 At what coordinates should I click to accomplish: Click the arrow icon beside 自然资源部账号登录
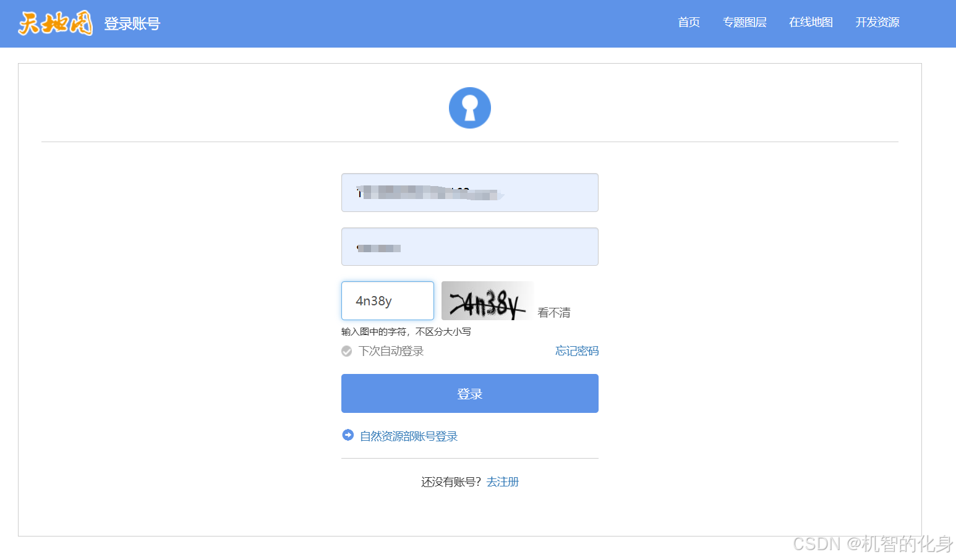(x=348, y=435)
